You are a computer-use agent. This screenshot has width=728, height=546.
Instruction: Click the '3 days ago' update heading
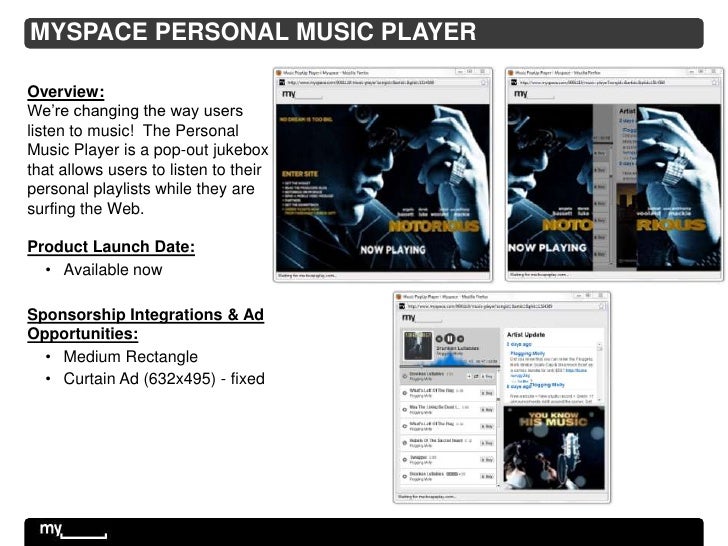point(519,344)
